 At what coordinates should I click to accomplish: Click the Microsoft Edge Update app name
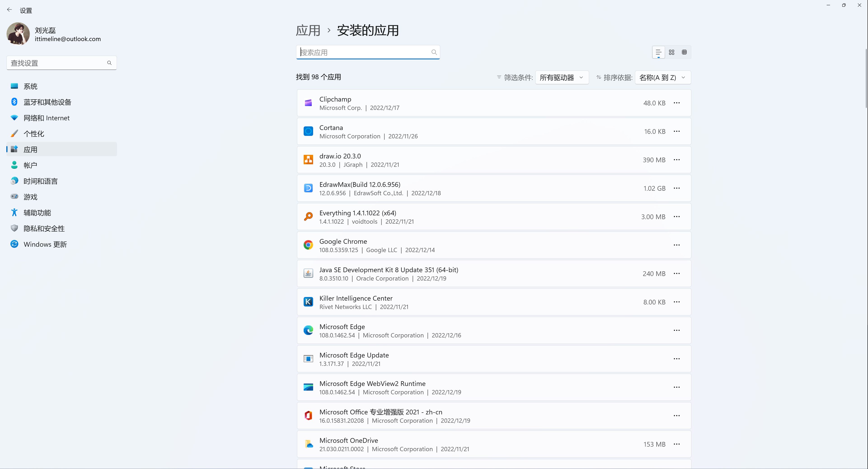click(x=354, y=355)
